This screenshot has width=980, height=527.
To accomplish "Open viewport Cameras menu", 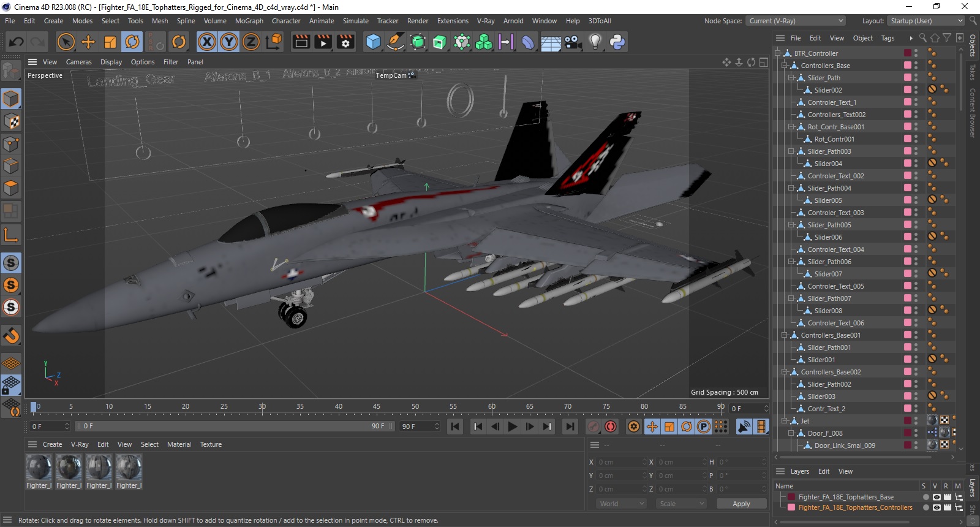I will coord(79,62).
